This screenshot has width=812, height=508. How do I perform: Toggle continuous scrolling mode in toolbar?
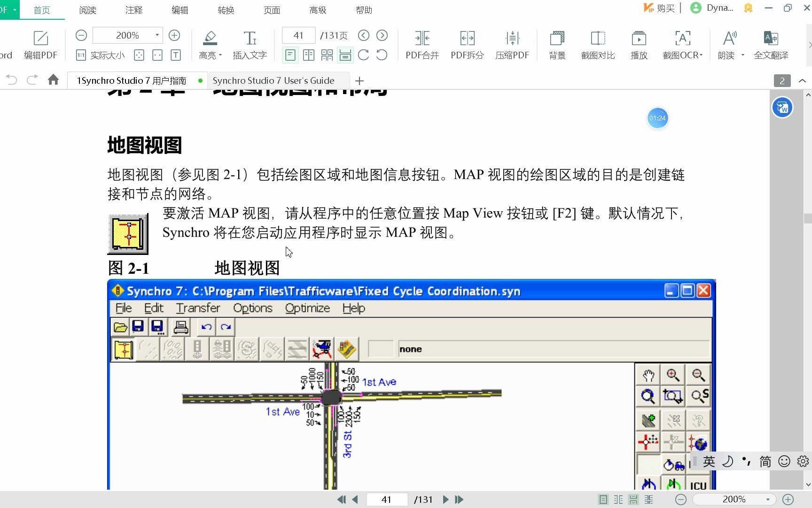tap(345, 55)
